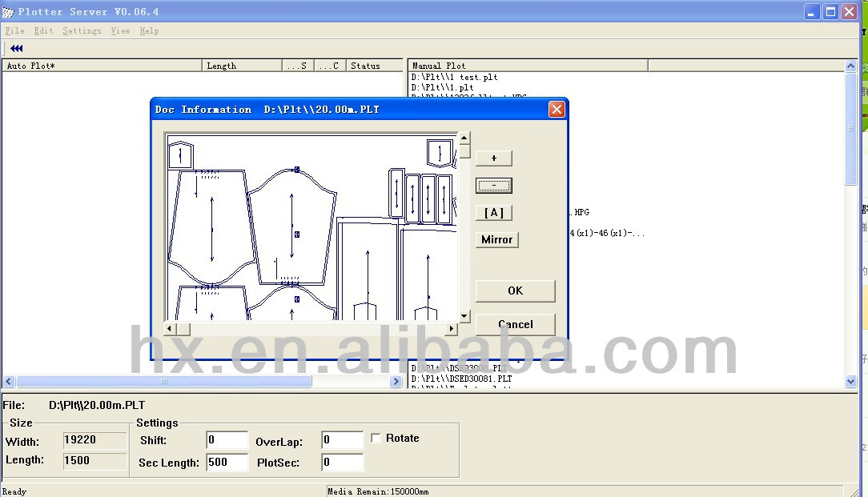Close the Doc Information dialog
868x497 pixels.
pos(557,109)
